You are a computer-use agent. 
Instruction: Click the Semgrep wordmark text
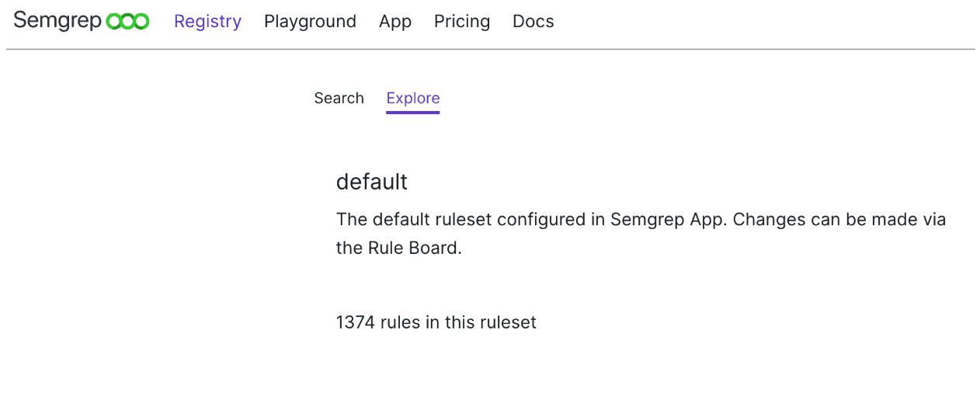[57, 21]
